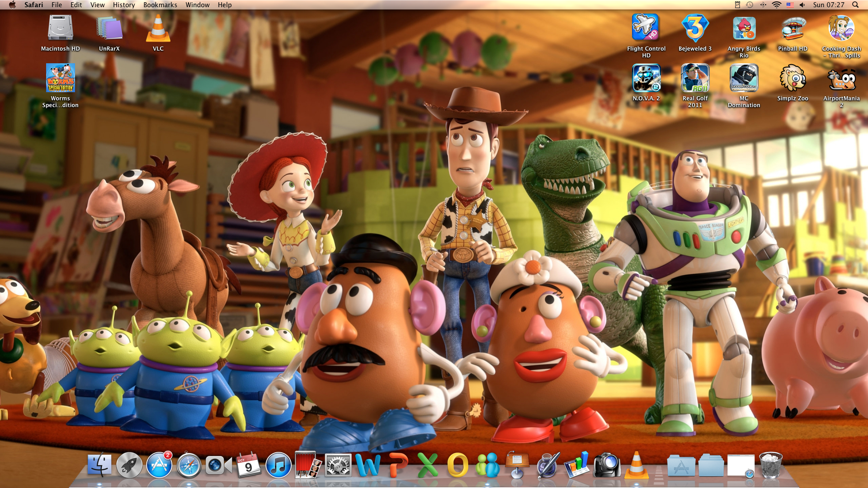Screen dimensions: 868x488
Task: Open the Time Machine menu bar icon
Action: click(750, 5)
